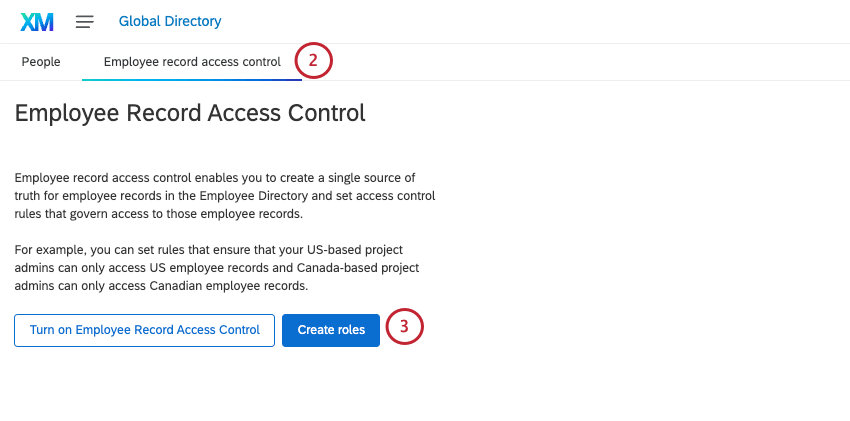The width and height of the screenshot is (850, 421).
Task: Click the red step 3 marker
Action: (404, 328)
